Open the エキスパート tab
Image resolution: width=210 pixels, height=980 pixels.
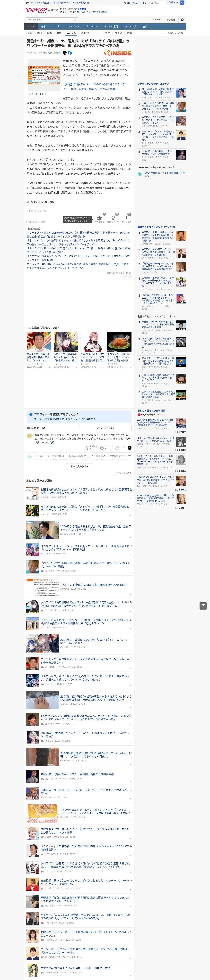pyautogui.click(x=72, y=27)
